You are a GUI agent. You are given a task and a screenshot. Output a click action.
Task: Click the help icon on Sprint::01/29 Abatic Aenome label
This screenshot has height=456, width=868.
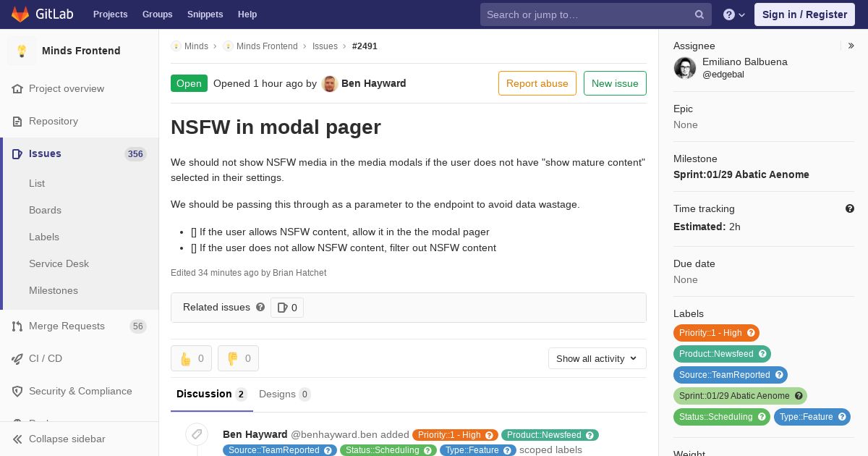pyautogui.click(x=799, y=396)
